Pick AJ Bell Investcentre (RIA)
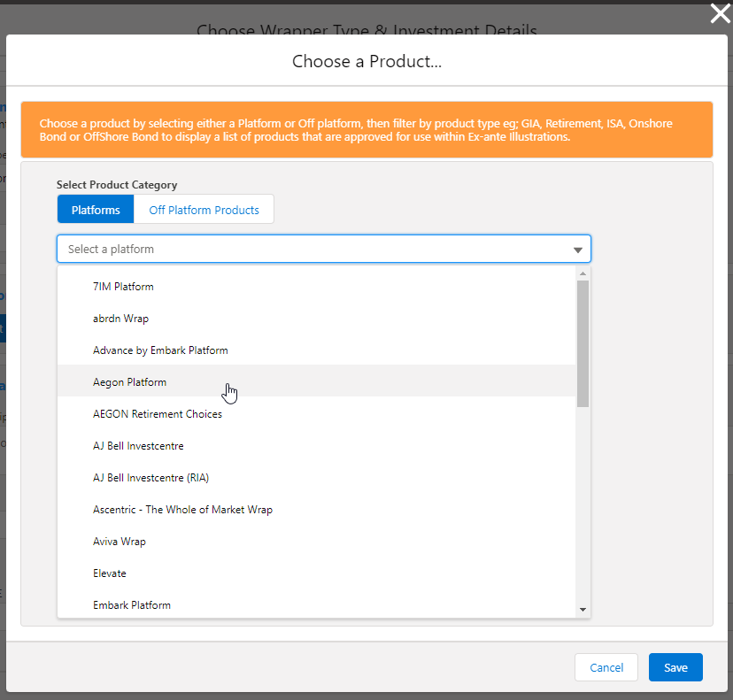Screen dimensions: 733x700 tap(150, 478)
